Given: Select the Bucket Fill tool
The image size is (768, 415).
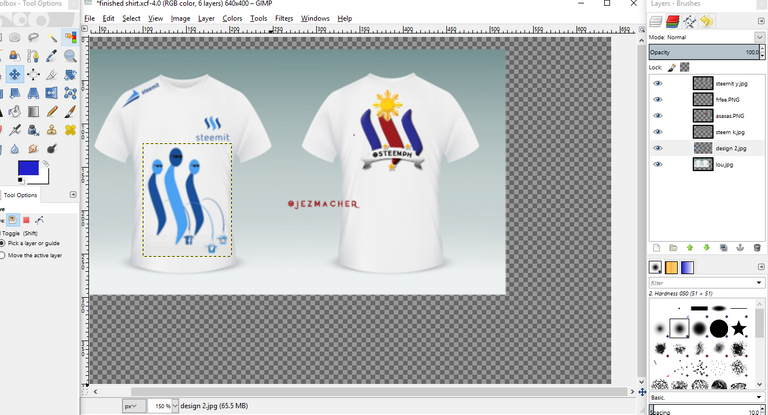Looking at the screenshot, I should [x=15, y=112].
